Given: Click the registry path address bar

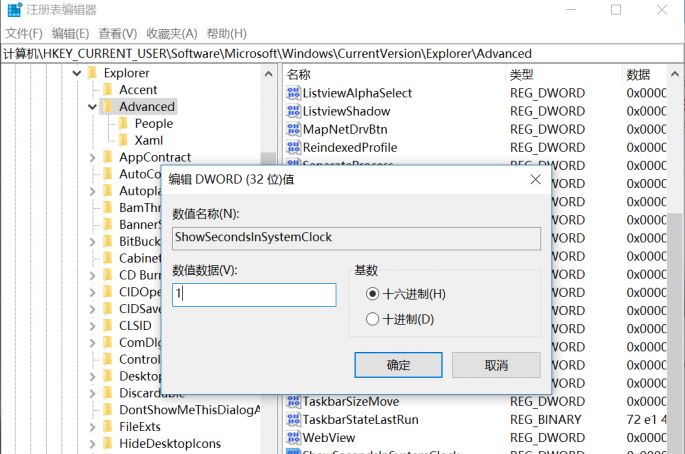Looking at the screenshot, I should (x=342, y=54).
